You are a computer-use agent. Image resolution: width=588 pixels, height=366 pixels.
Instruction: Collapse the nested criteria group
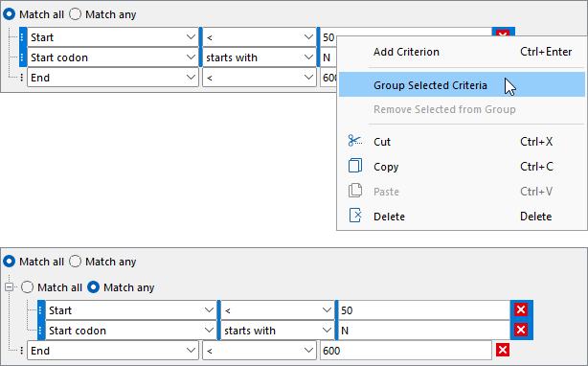click(x=9, y=287)
